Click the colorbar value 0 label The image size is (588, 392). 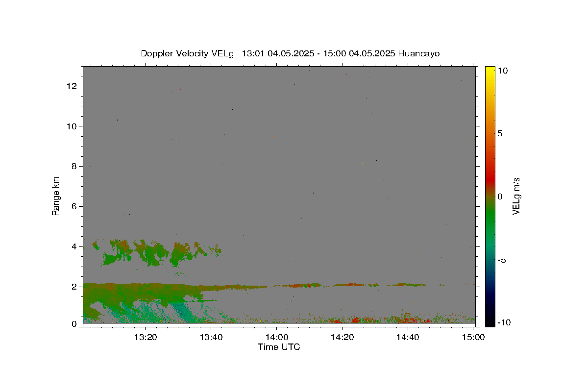(x=500, y=196)
